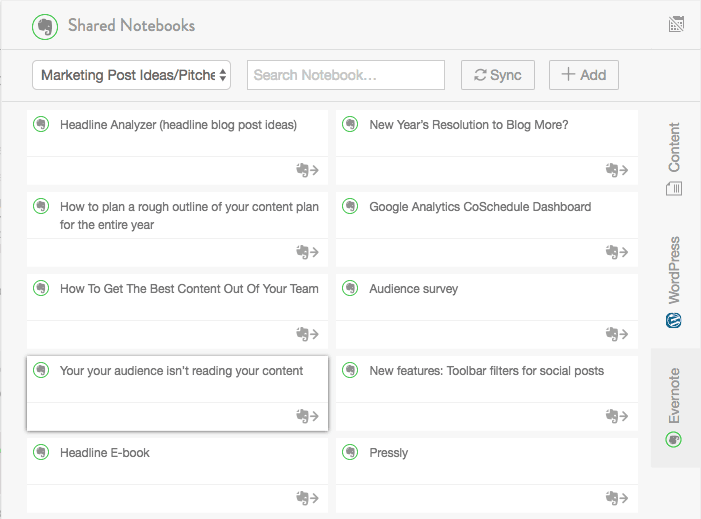This screenshot has width=701, height=519.
Task: Click import arrow icon for Pressly note
Action: [x=617, y=498]
